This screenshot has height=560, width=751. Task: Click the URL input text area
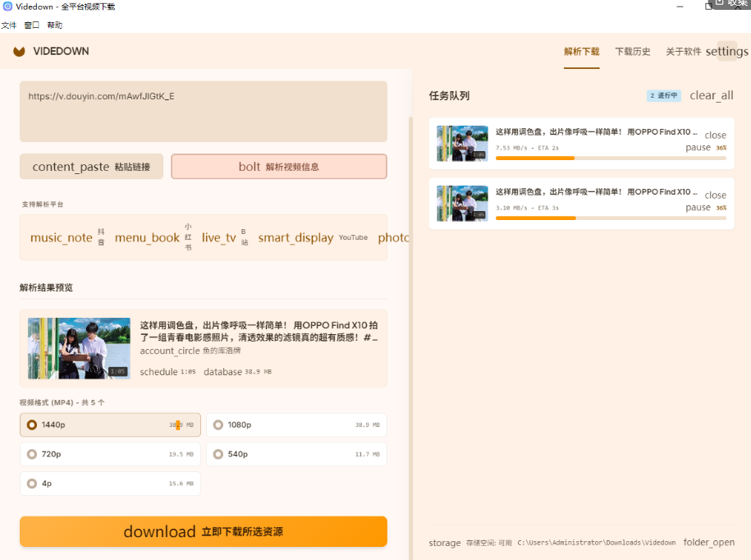pos(204,112)
